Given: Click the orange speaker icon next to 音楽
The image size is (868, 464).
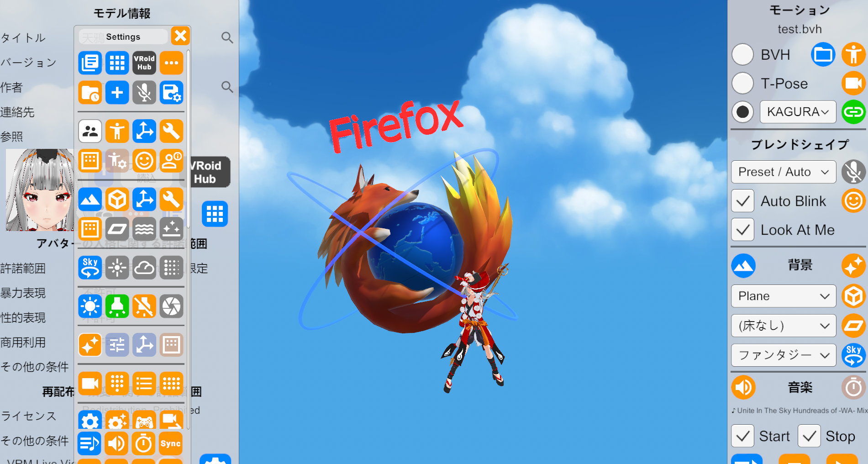Looking at the screenshot, I should pos(743,387).
